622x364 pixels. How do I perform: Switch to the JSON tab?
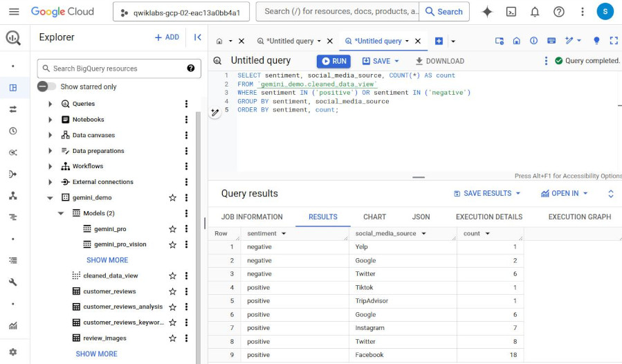[421, 217]
